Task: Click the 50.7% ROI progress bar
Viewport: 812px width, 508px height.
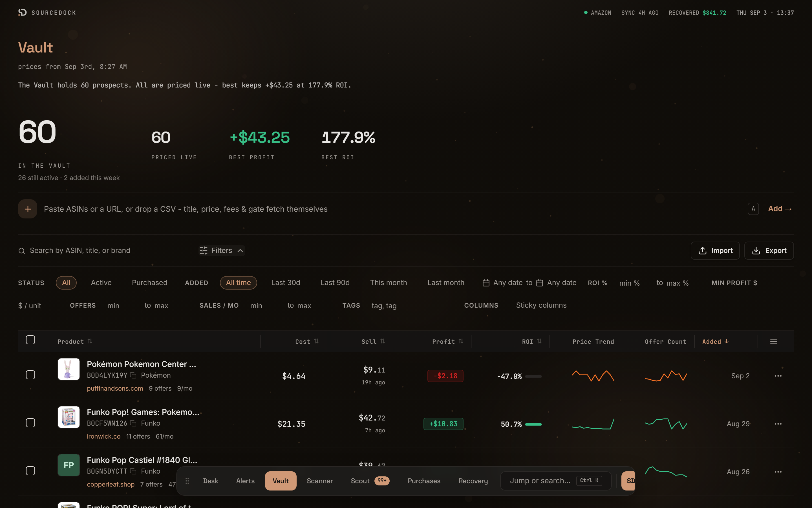Action: (533, 424)
